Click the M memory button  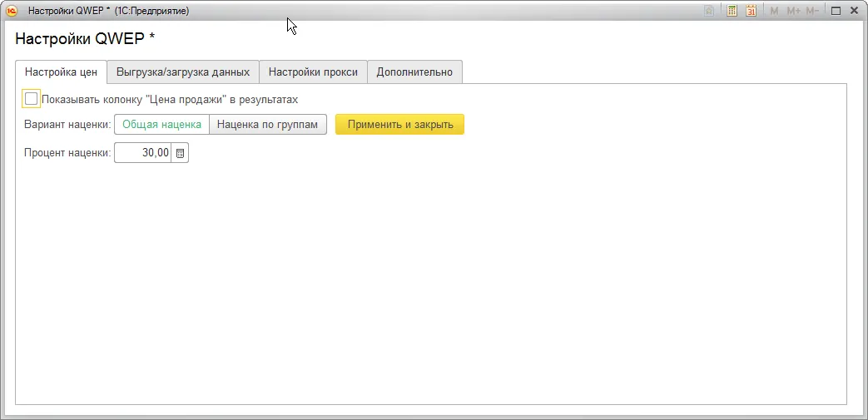click(775, 11)
